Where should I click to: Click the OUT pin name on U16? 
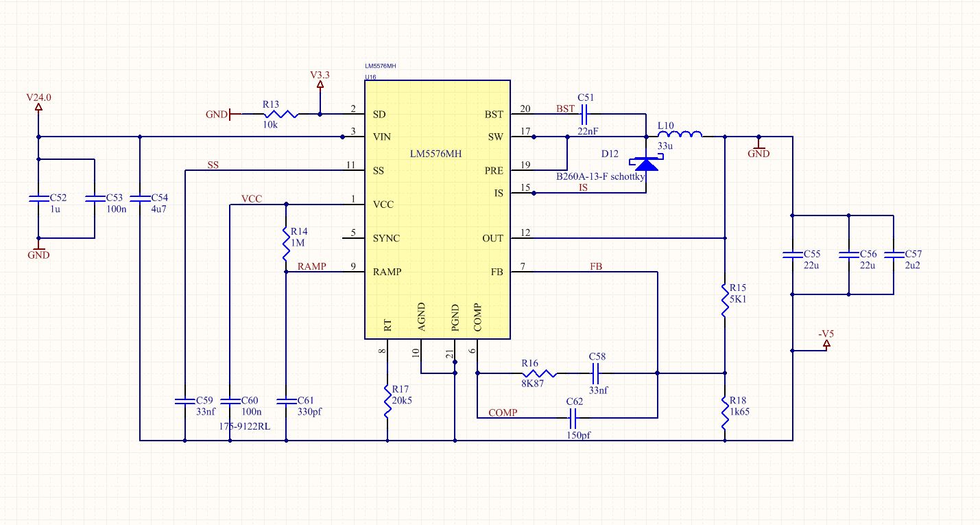(492, 238)
